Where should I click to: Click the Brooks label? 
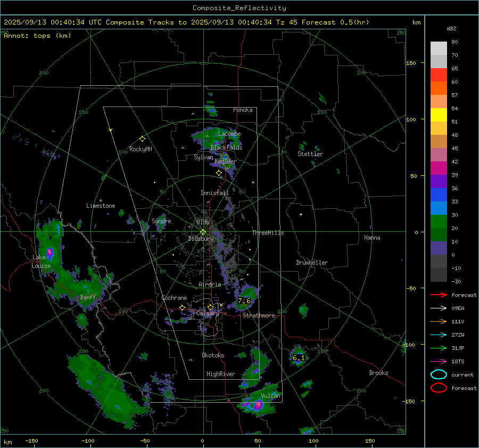coord(378,373)
